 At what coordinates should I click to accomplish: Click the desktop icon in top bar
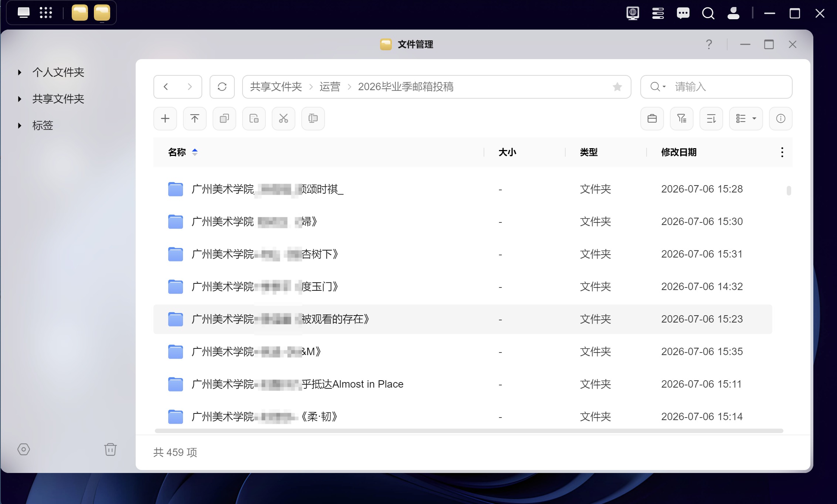(x=24, y=13)
